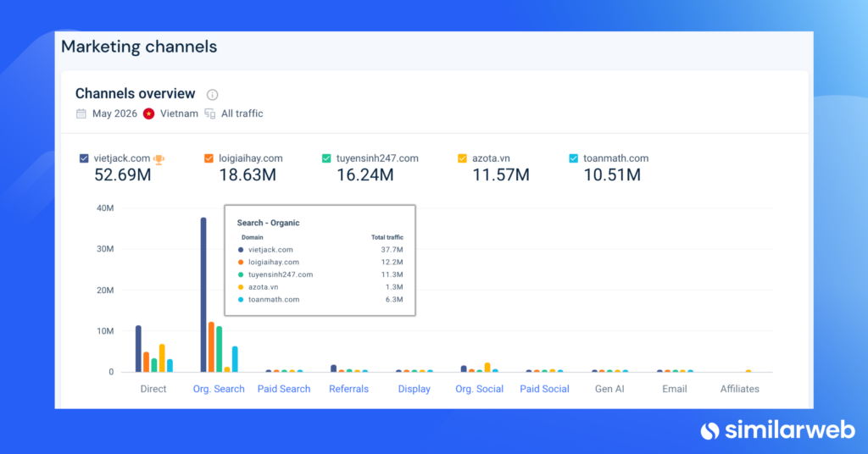The image size is (868, 454).
Task: Click the May 2026 date text
Action: point(114,113)
